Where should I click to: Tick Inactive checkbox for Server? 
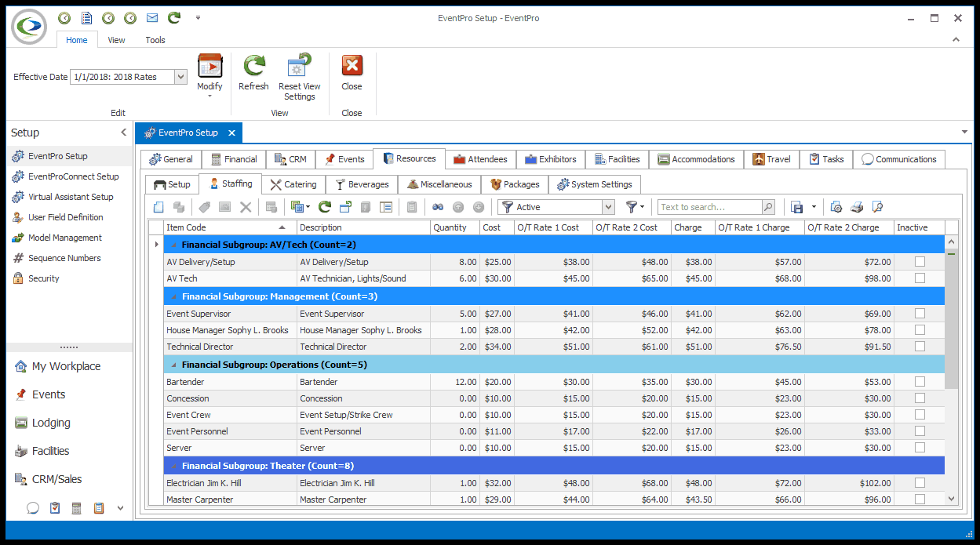coord(920,448)
